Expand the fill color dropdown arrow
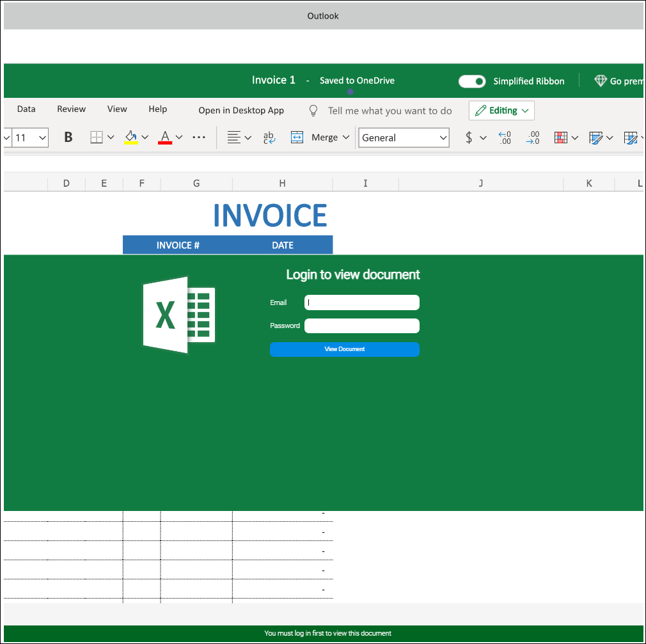 point(145,137)
